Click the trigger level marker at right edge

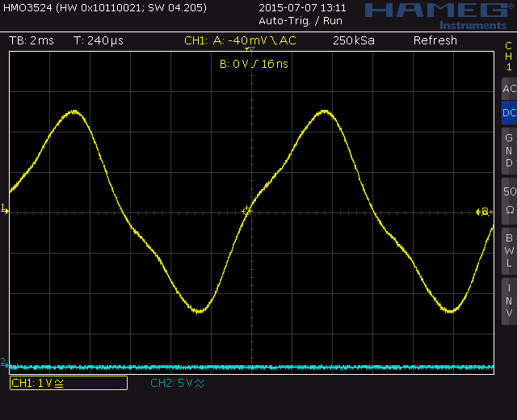[x=483, y=212]
